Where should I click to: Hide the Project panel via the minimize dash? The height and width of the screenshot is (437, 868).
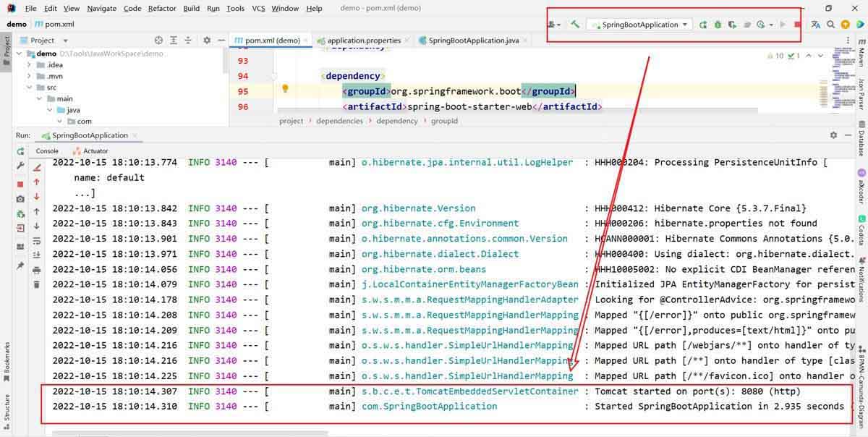(x=221, y=41)
